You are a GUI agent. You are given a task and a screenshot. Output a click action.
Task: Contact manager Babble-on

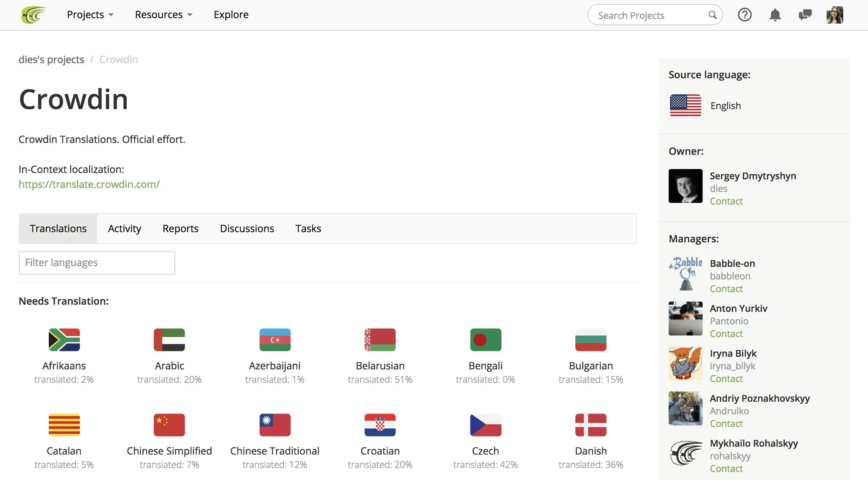click(x=726, y=289)
